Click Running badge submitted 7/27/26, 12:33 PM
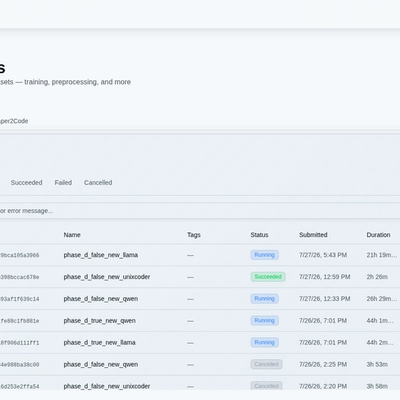This screenshot has height=400, width=400. click(265, 299)
